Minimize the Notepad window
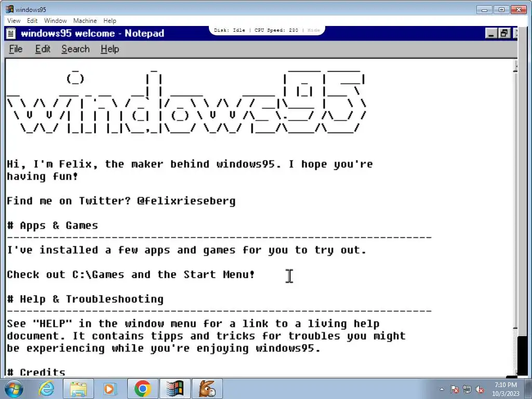The height and width of the screenshot is (399, 532). click(x=491, y=33)
